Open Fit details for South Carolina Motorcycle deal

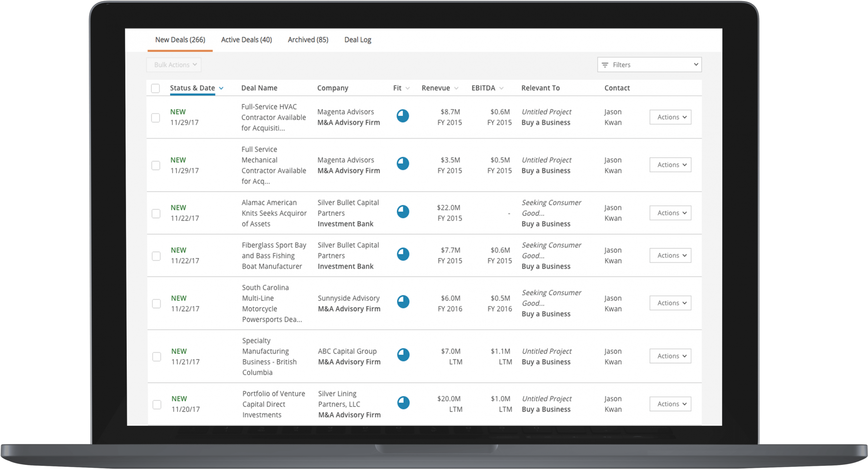pos(403,302)
